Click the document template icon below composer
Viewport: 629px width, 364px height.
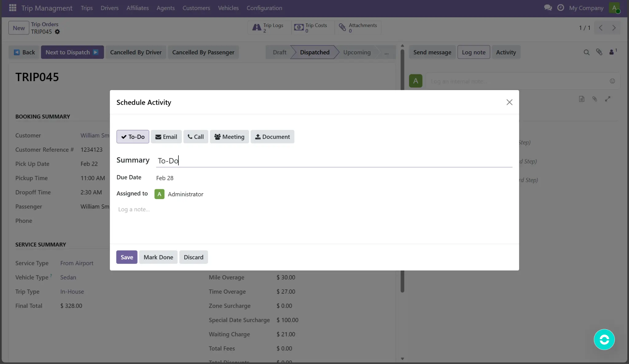581,99
